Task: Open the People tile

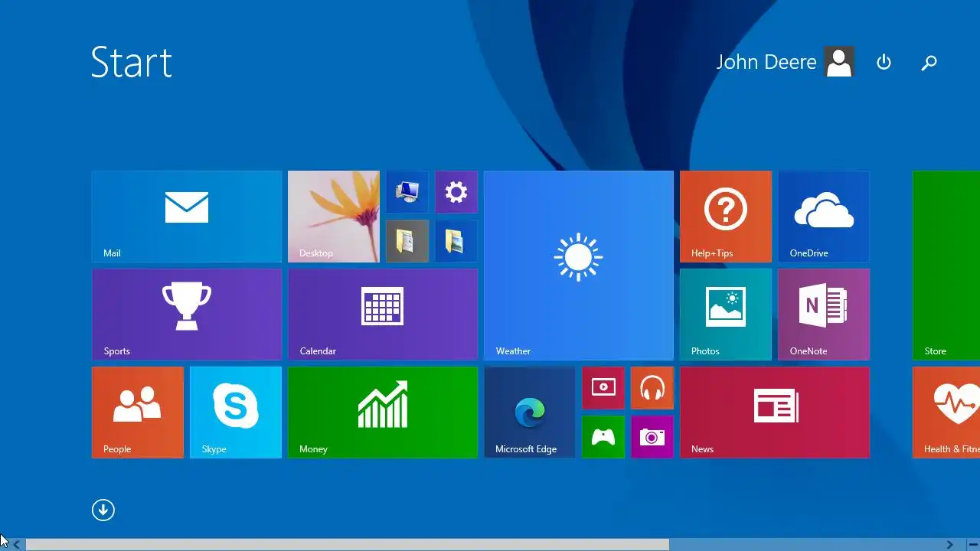Action: pyautogui.click(x=138, y=412)
